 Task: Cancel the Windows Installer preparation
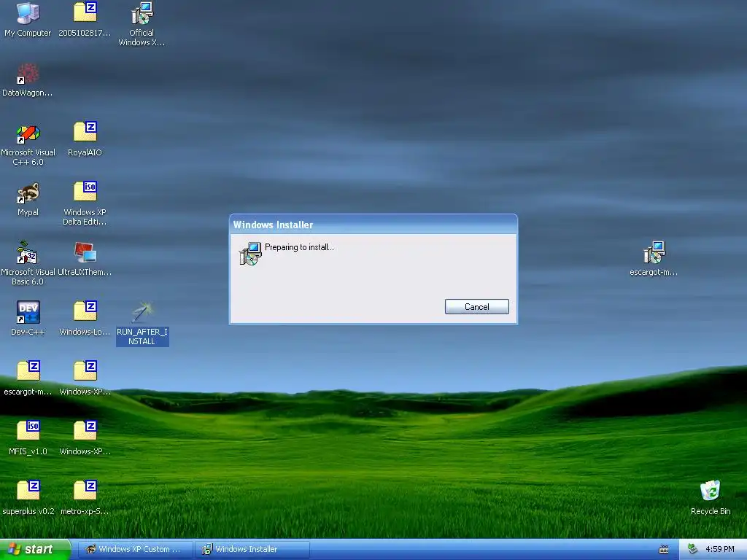[x=477, y=307]
